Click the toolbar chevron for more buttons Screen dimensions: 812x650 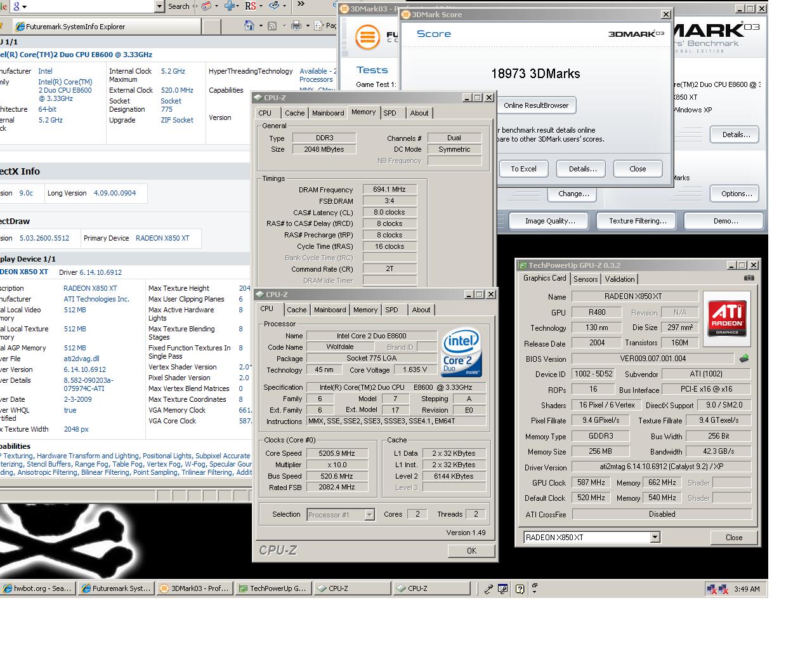(x=299, y=5)
